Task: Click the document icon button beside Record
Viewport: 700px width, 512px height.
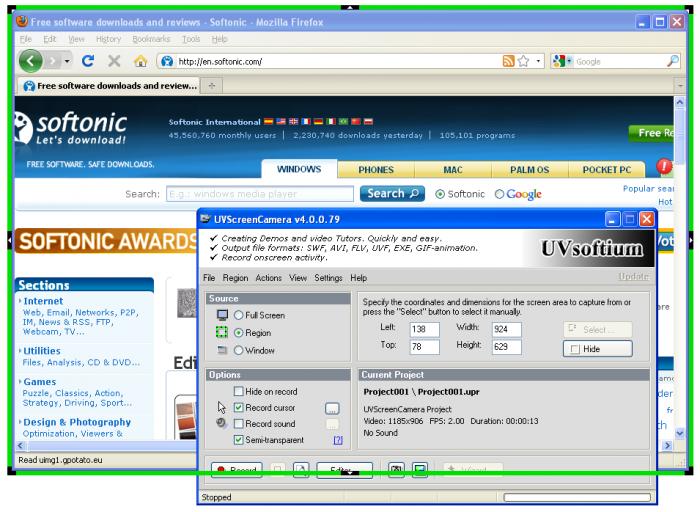Action: coord(301,470)
